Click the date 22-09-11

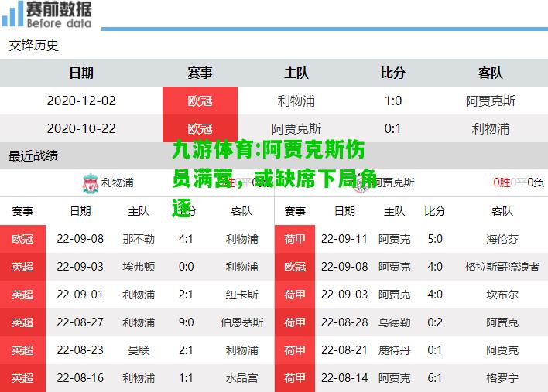pos(344,239)
